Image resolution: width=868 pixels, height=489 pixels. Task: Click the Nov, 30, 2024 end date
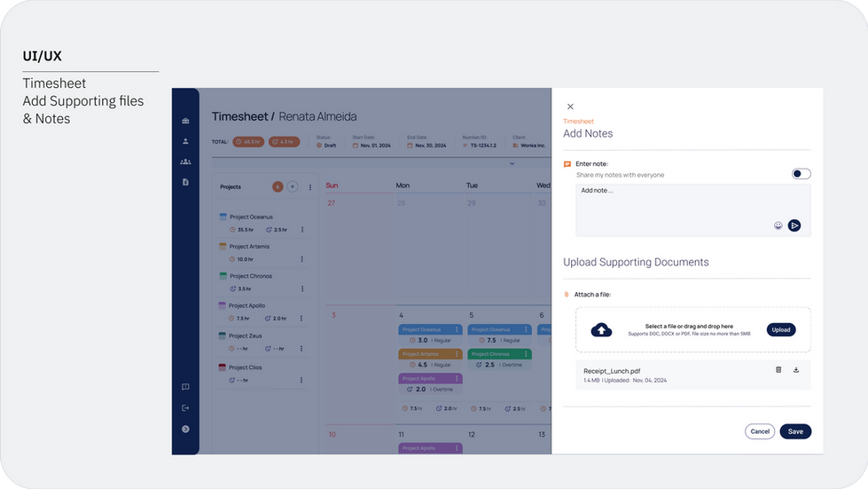431,146
